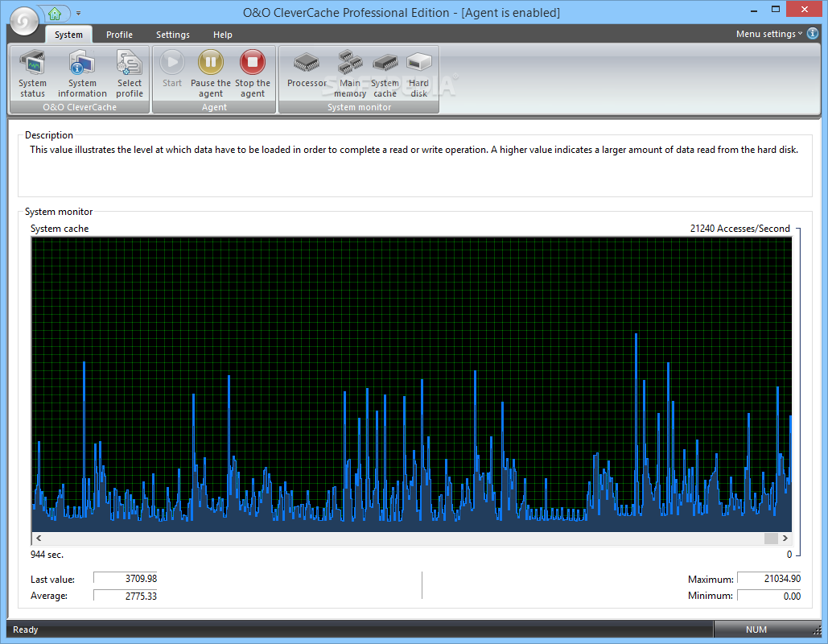The image size is (828, 644).
Task: Click the NUM indicator in status bar
Action: (756, 630)
